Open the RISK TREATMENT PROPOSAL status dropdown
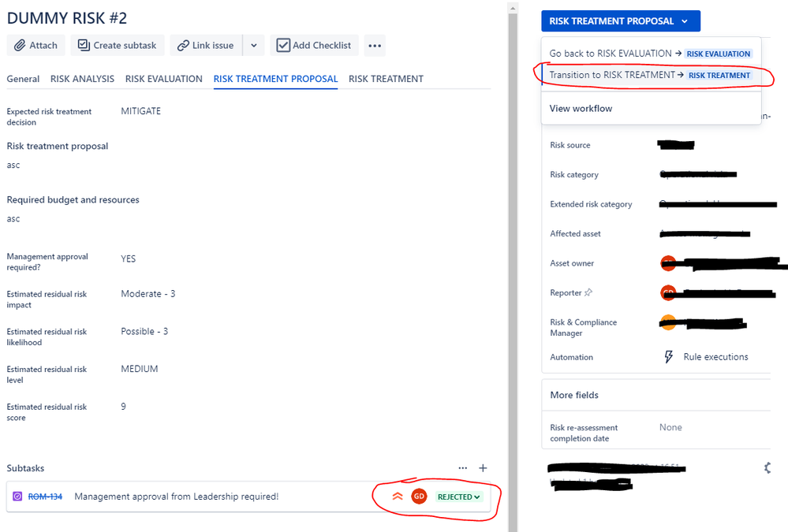788x532 pixels. (621, 21)
